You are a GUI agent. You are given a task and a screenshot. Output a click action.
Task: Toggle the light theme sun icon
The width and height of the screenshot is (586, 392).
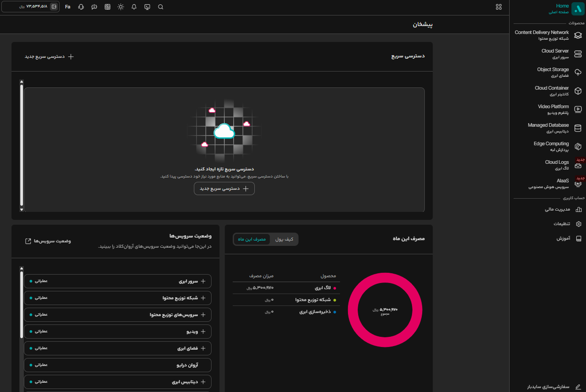(121, 7)
